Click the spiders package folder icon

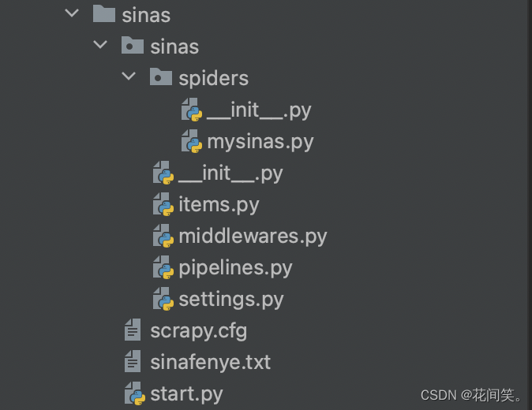(161, 76)
